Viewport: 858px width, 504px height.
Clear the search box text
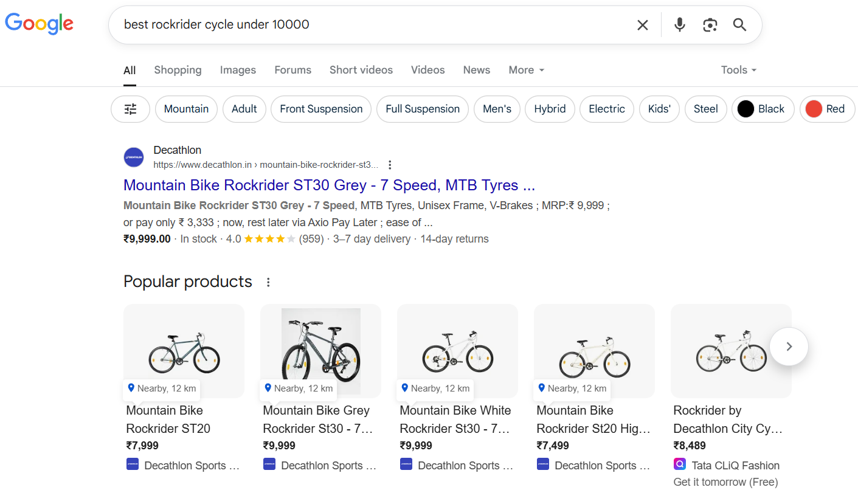(642, 25)
